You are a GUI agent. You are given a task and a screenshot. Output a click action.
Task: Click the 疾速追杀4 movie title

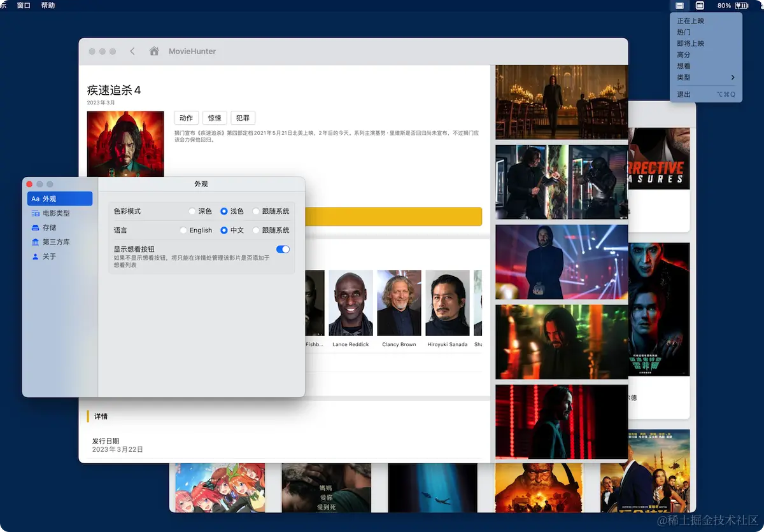click(114, 90)
